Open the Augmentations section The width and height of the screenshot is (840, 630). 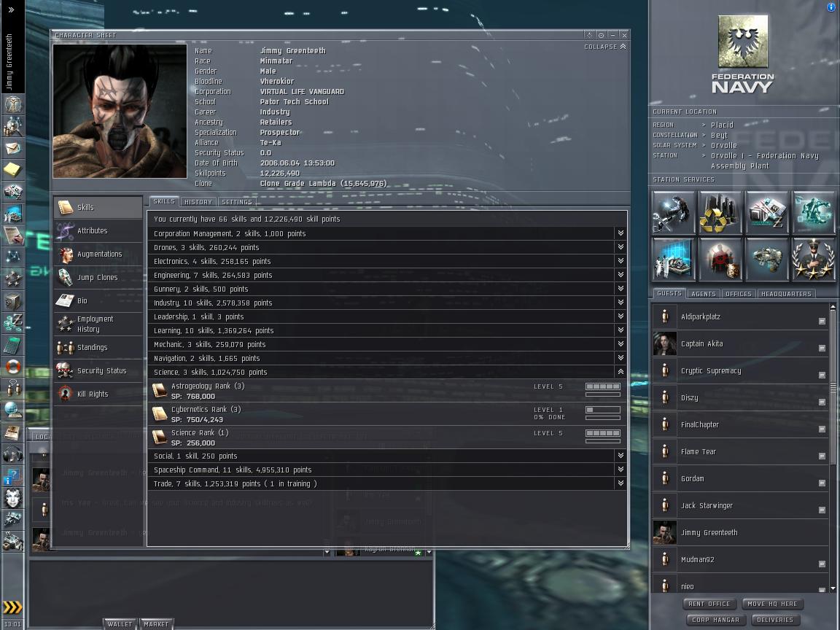click(98, 254)
